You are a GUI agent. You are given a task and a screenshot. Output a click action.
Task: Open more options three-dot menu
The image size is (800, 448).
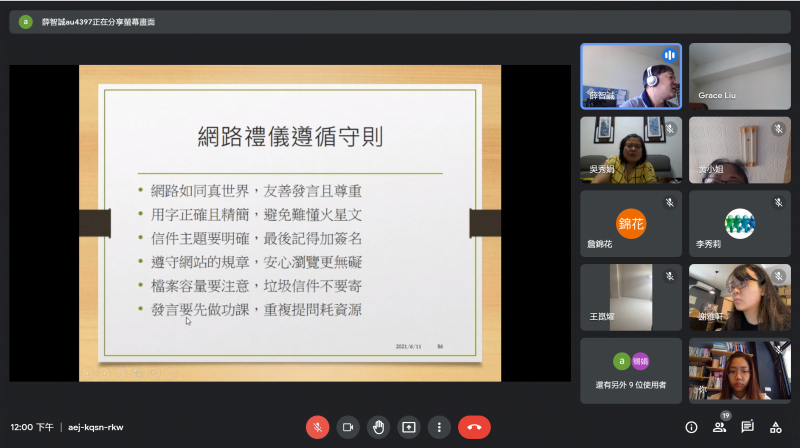[x=439, y=427]
